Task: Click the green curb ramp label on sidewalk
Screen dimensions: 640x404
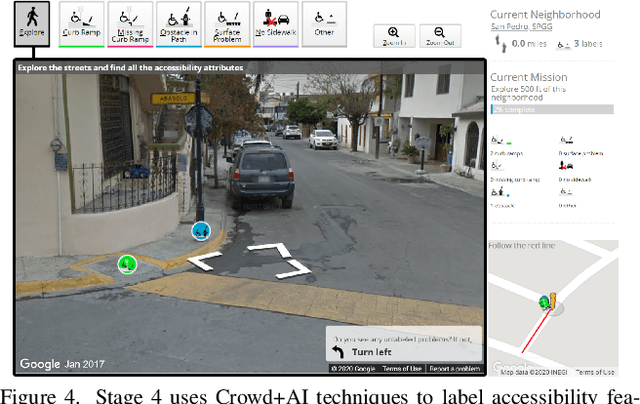Action: 126,264
